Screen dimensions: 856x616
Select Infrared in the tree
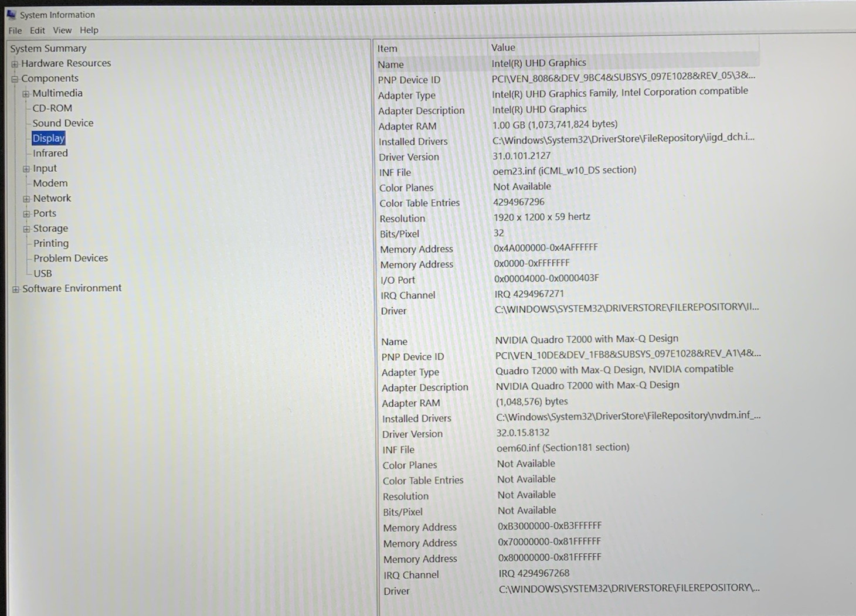tap(50, 154)
